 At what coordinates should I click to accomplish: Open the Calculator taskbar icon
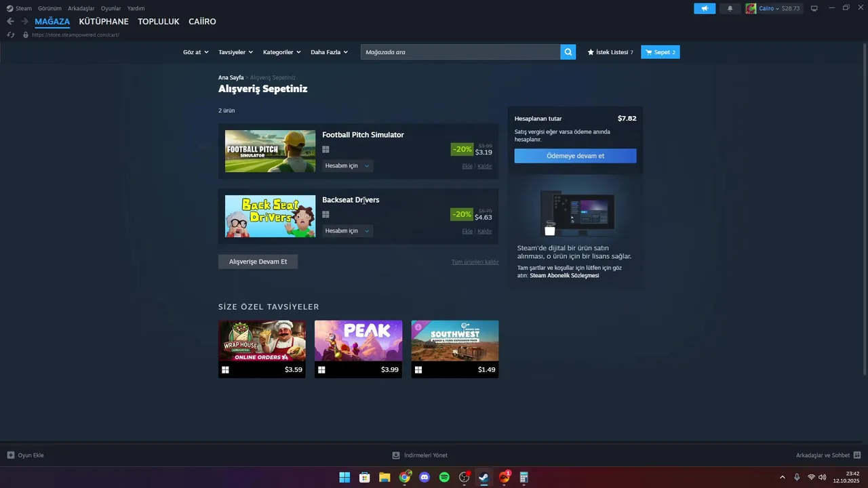click(x=524, y=477)
